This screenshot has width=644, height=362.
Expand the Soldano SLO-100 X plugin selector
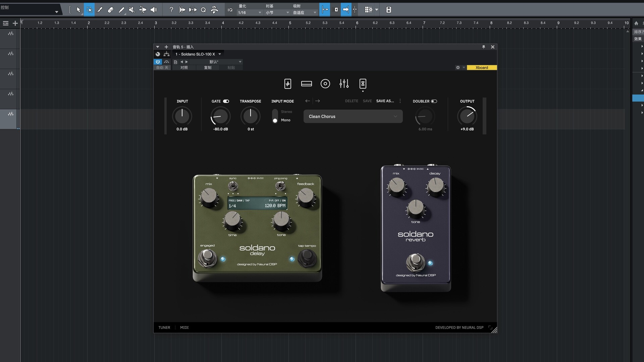[x=220, y=54]
